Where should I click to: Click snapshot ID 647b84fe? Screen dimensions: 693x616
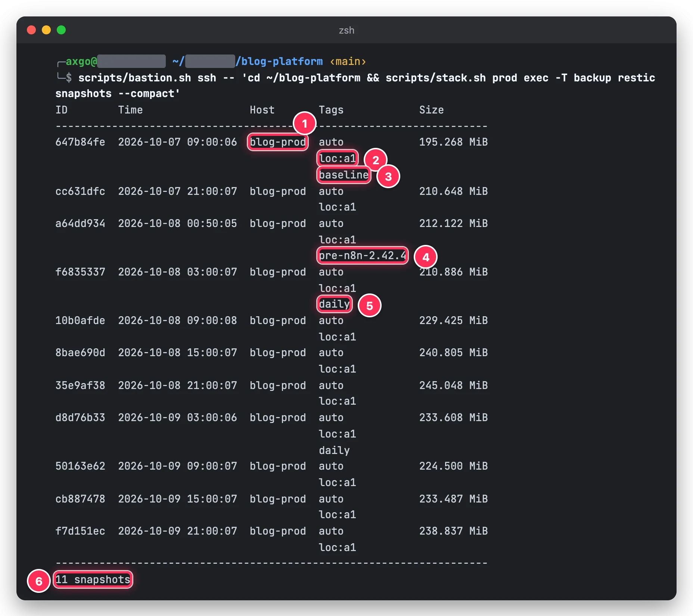(x=80, y=142)
